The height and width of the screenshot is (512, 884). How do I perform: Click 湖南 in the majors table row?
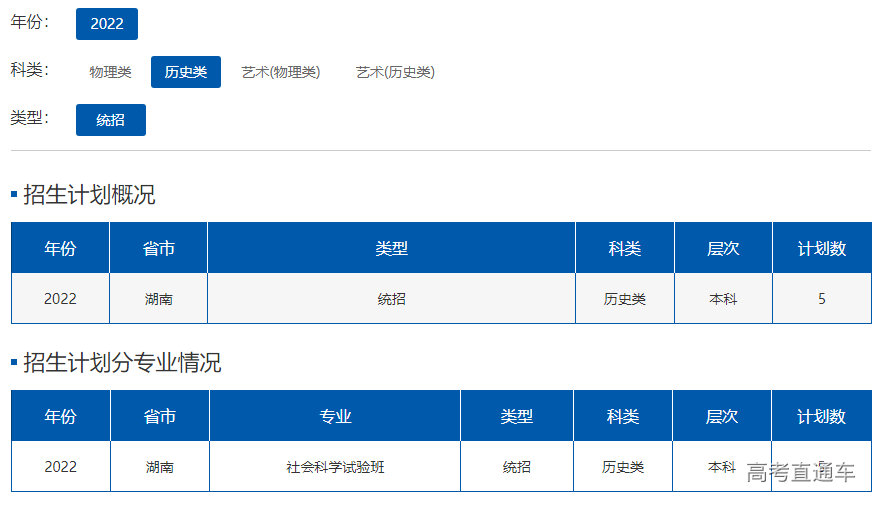159,467
